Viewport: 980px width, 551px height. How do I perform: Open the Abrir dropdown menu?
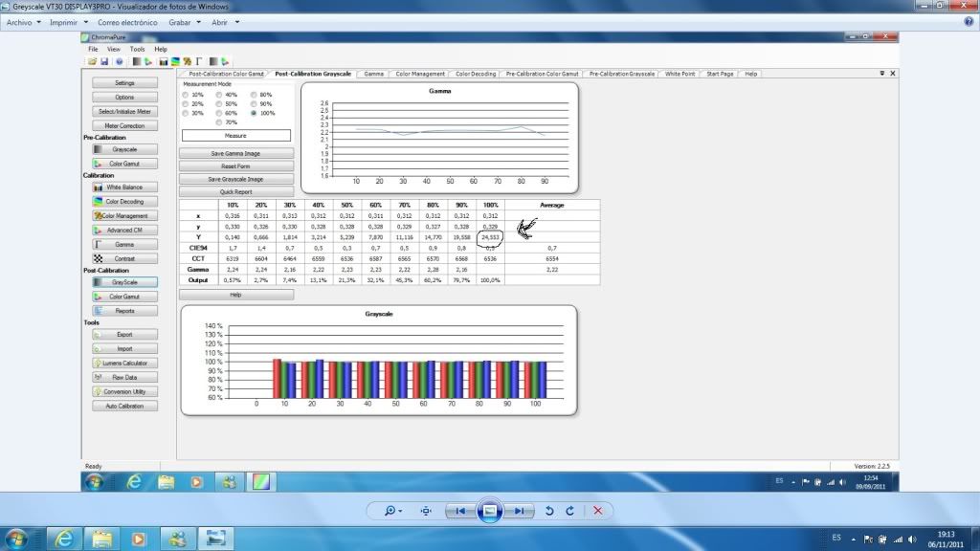coord(225,23)
